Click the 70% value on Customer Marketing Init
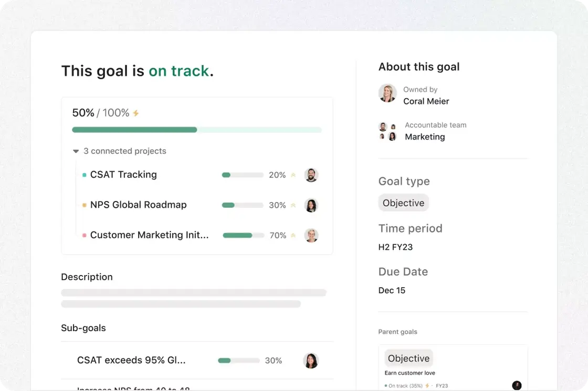Viewport: 588px width, 391px height. pyautogui.click(x=278, y=236)
